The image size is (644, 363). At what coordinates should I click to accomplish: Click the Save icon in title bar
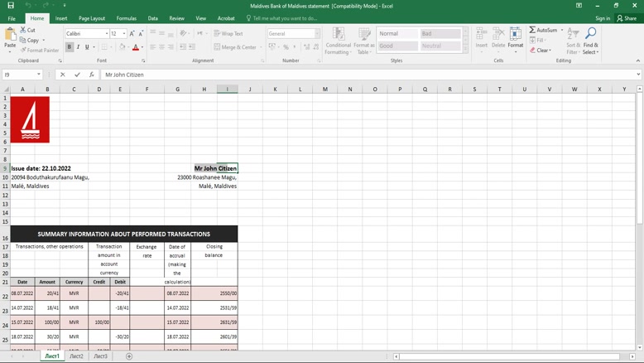tap(11, 6)
